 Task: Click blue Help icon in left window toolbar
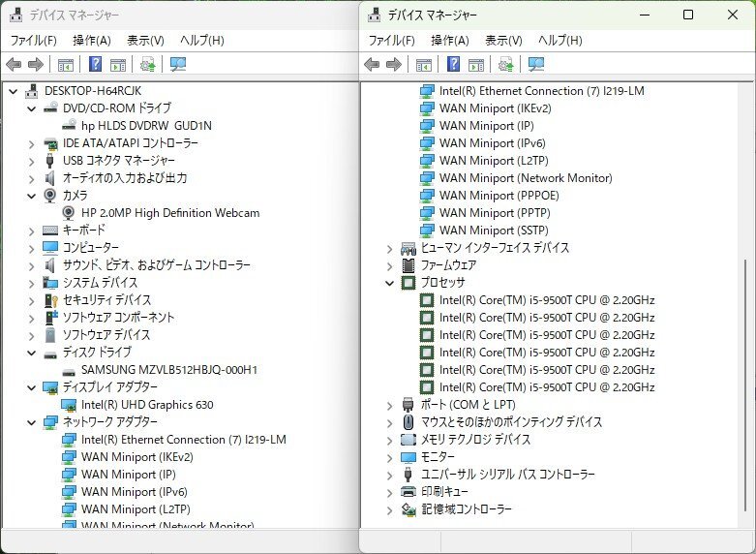click(x=96, y=64)
